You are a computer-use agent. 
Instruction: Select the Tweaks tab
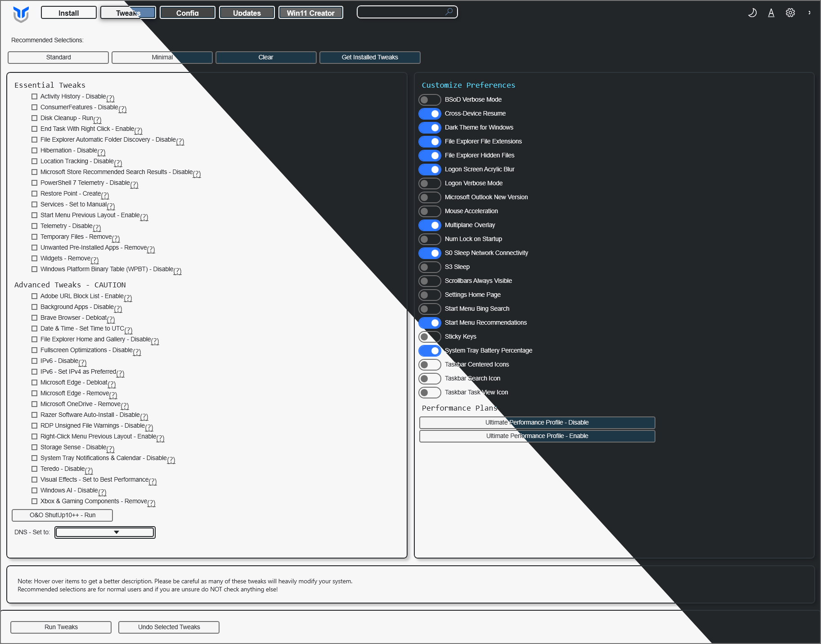[x=128, y=13]
